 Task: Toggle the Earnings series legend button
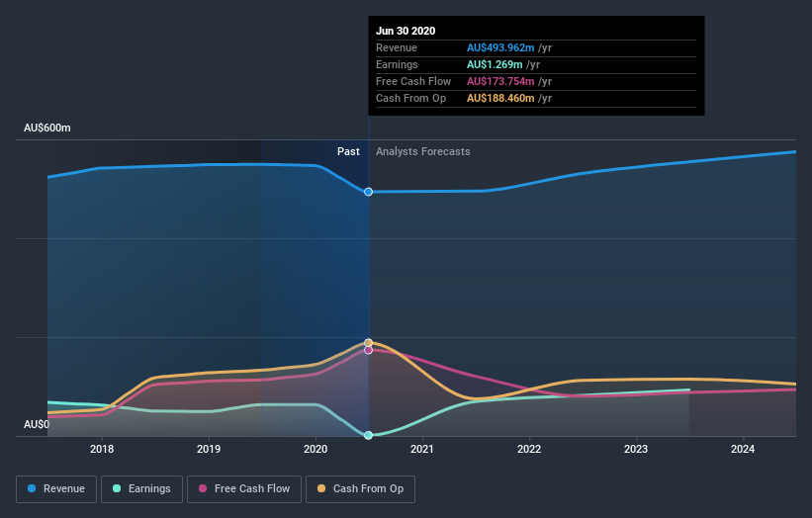point(141,489)
